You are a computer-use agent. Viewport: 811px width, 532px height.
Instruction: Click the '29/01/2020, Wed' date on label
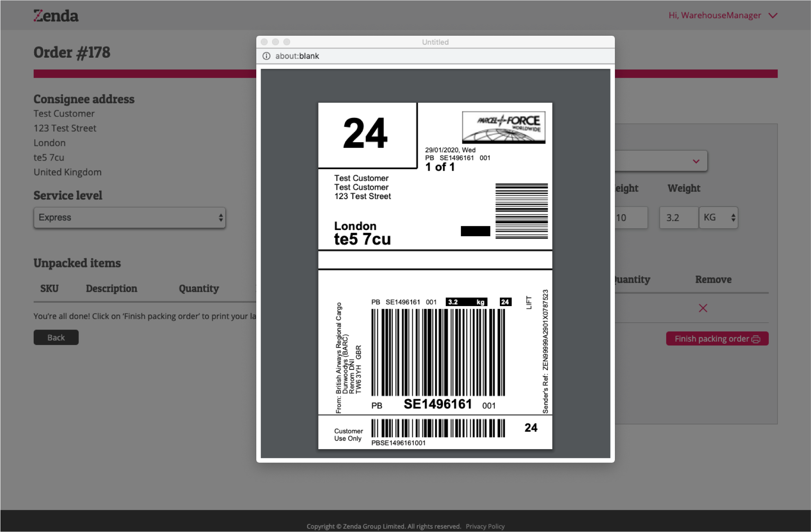click(450, 150)
